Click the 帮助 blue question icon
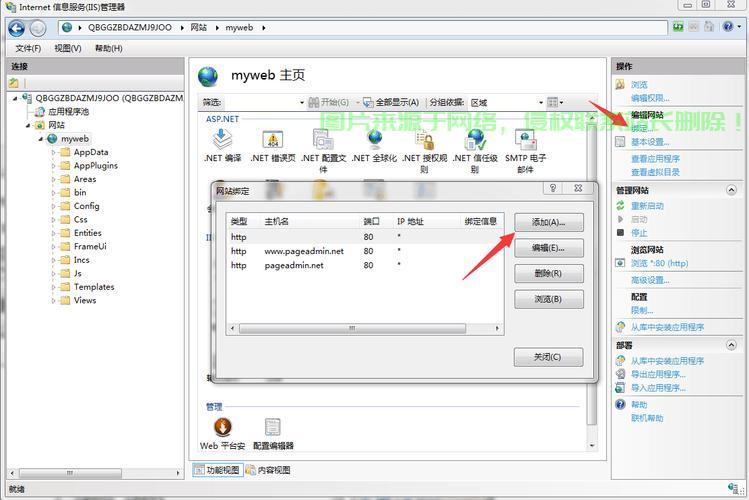749x500 pixels. [x=620, y=404]
